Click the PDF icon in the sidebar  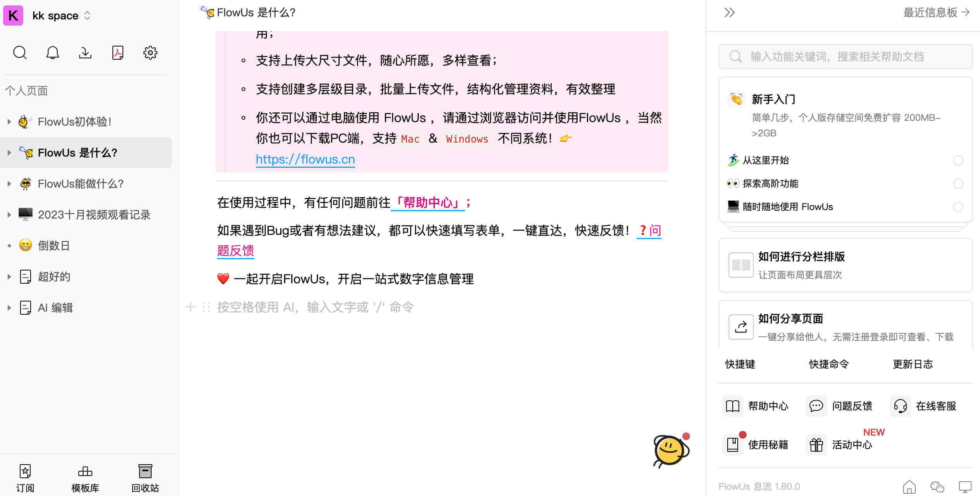tap(117, 53)
